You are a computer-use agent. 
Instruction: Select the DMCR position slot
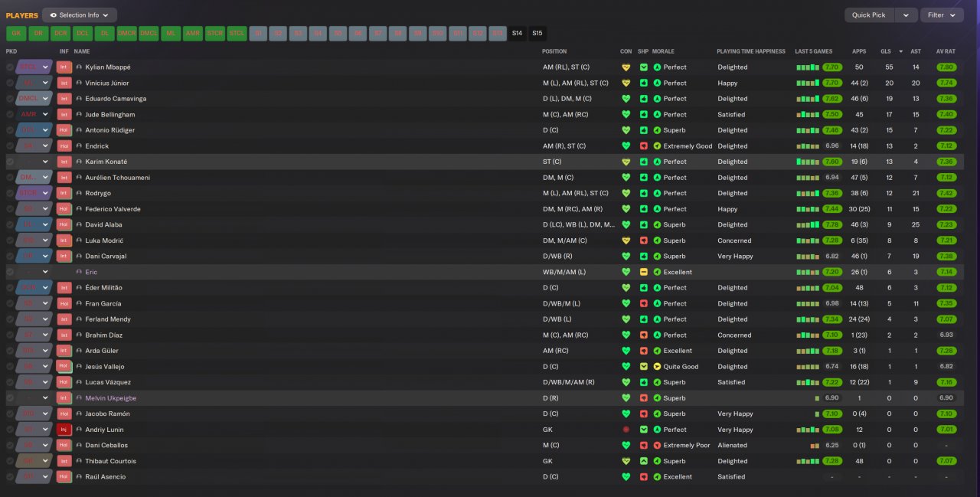click(x=126, y=33)
